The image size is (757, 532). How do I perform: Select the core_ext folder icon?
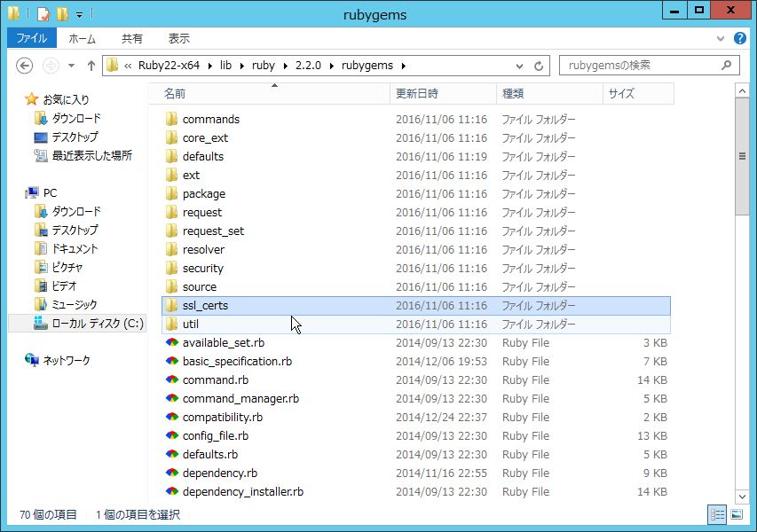pos(171,138)
